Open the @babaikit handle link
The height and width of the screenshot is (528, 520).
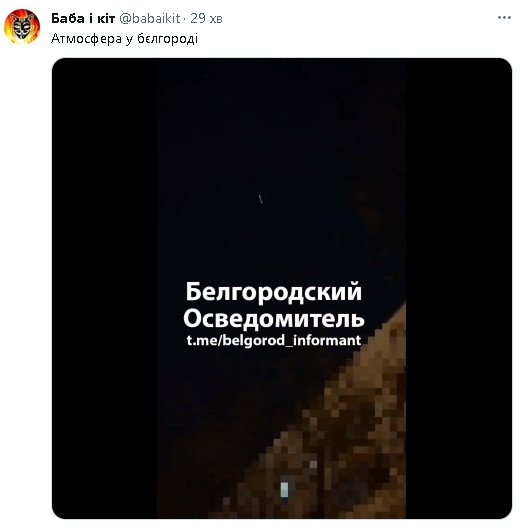coord(150,18)
